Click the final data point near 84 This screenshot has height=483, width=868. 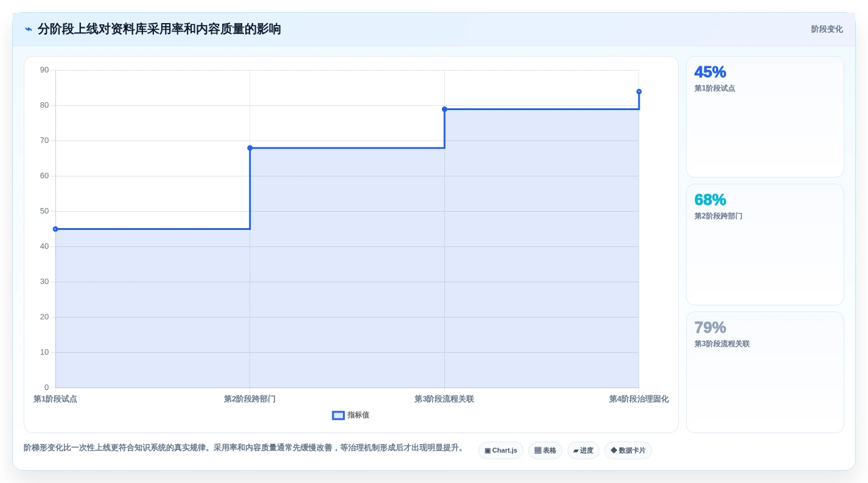(x=639, y=92)
